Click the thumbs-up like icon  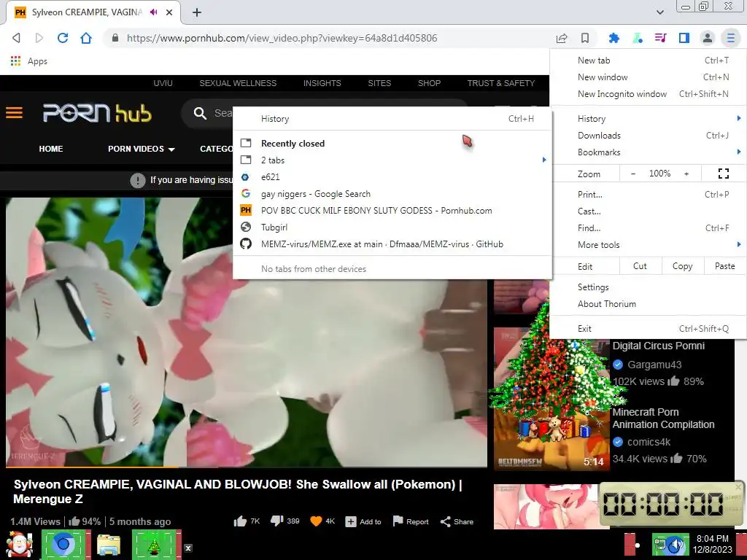240,521
